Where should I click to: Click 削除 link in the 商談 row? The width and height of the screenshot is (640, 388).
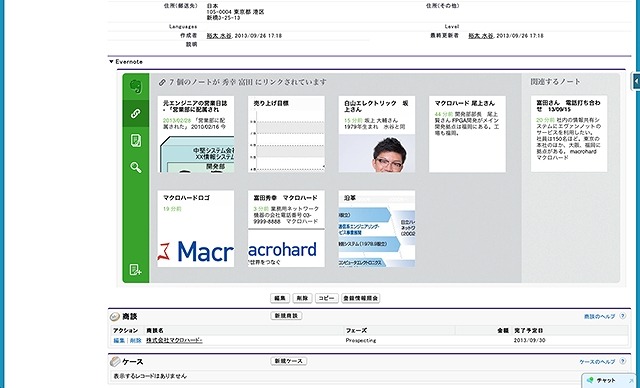(136, 340)
